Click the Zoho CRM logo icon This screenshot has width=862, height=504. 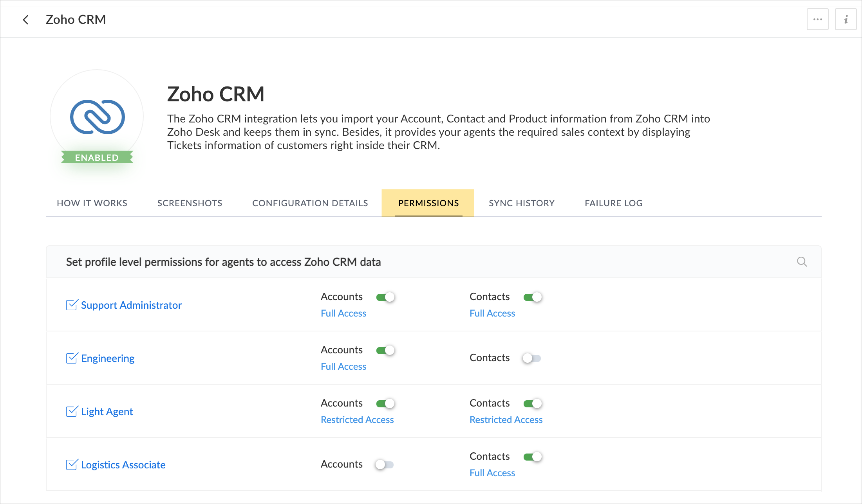(x=97, y=117)
